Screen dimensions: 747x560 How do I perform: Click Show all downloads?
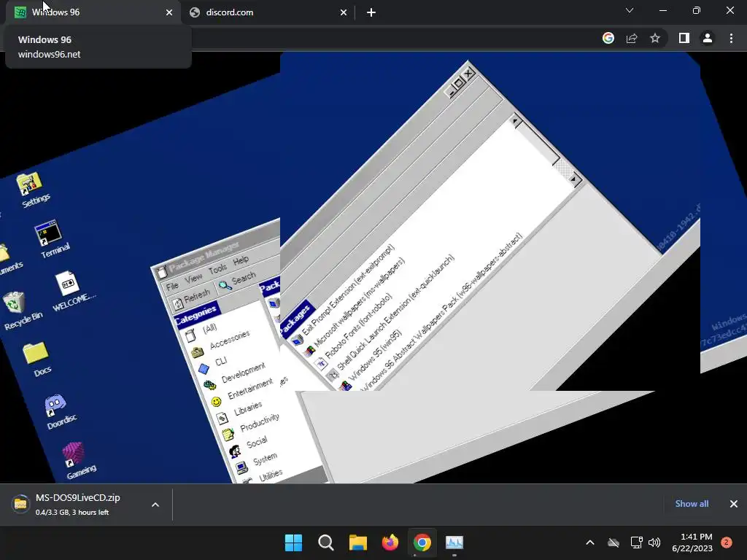[x=692, y=503]
